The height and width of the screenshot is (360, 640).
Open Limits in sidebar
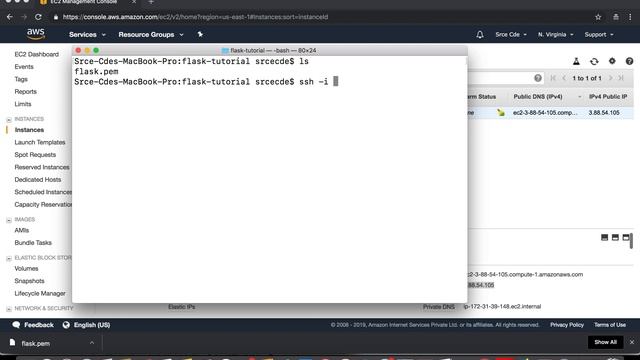tap(23, 104)
